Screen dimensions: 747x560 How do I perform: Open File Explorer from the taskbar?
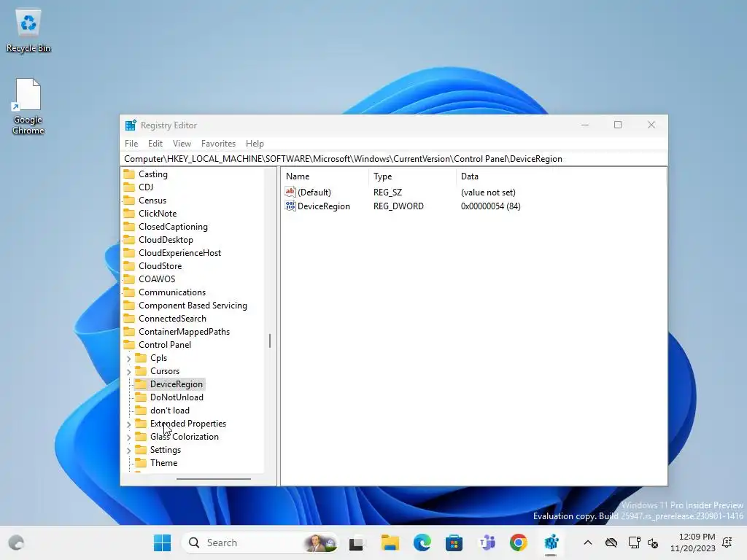(390, 542)
